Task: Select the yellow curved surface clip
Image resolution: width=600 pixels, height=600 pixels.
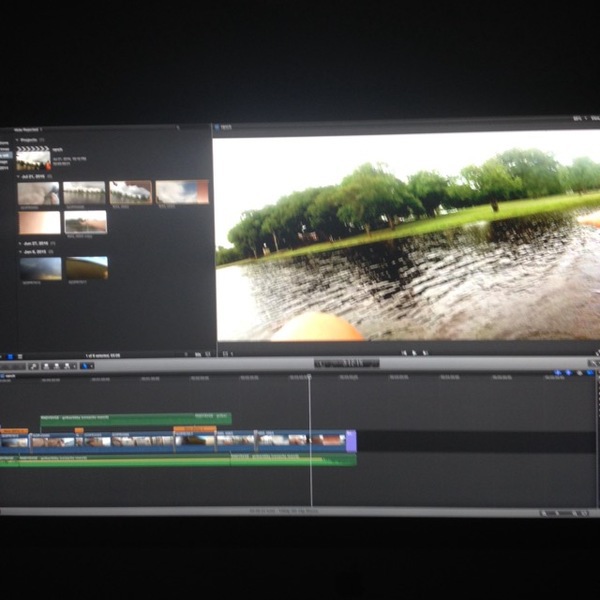Action: point(87,268)
